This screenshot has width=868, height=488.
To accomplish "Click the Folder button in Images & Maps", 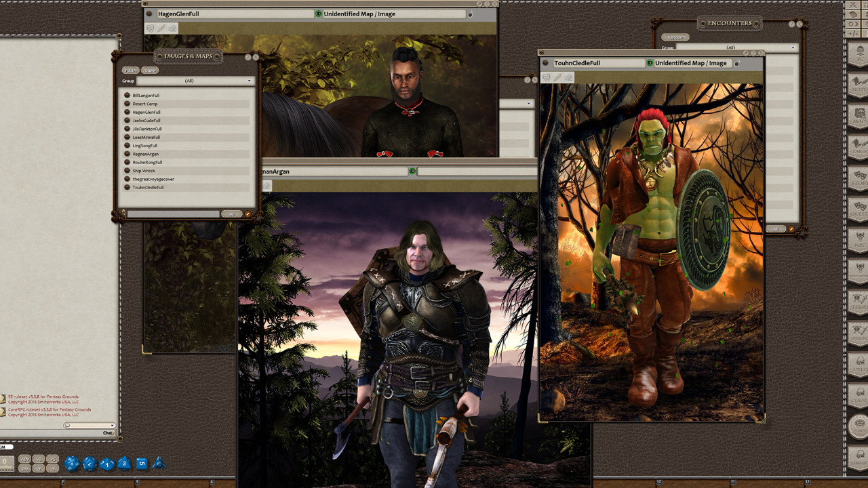I will coord(130,70).
